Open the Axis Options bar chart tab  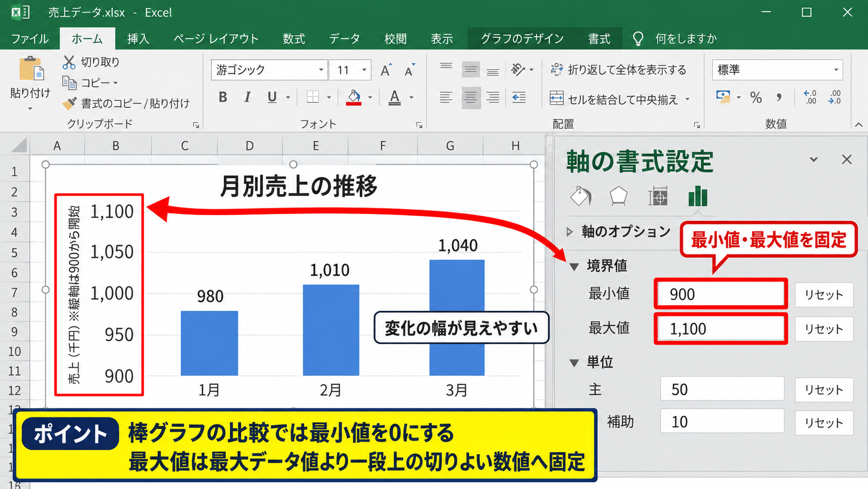(x=698, y=196)
